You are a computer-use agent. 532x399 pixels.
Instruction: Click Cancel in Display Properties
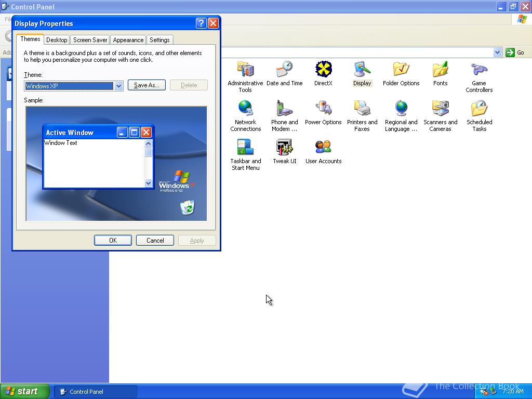point(155,240)
